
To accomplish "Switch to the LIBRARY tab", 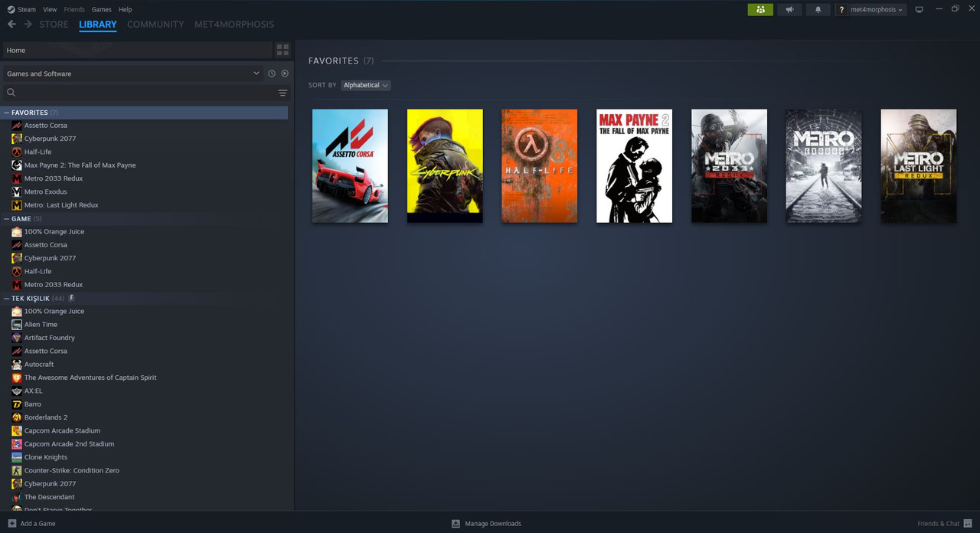I will 98,25.
